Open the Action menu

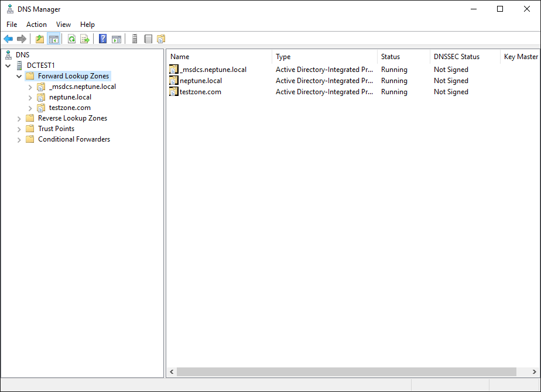36,25
